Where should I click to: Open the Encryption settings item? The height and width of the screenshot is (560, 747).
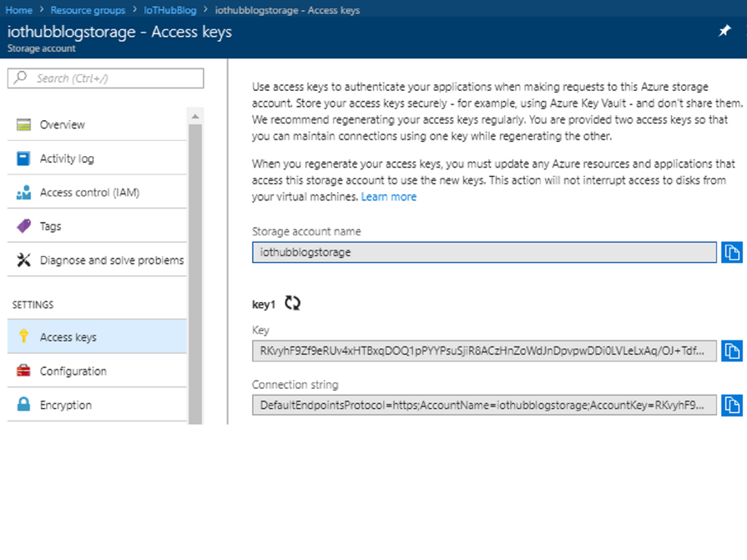[x=97, y=405]
